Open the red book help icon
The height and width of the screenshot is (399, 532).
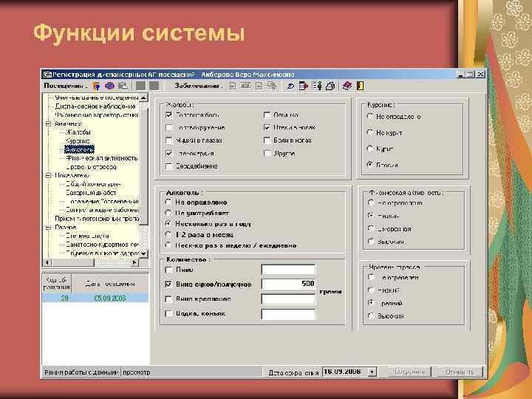[347, 86]
